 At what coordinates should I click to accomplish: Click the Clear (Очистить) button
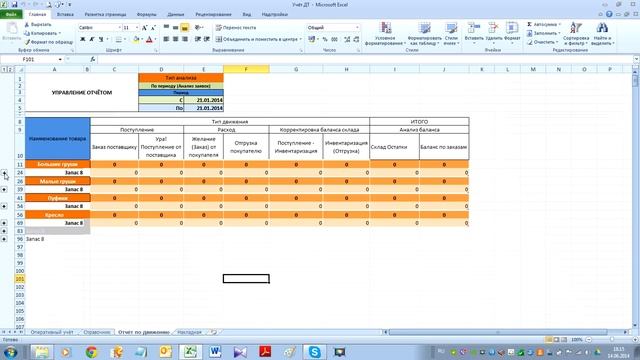coord(543,42)
